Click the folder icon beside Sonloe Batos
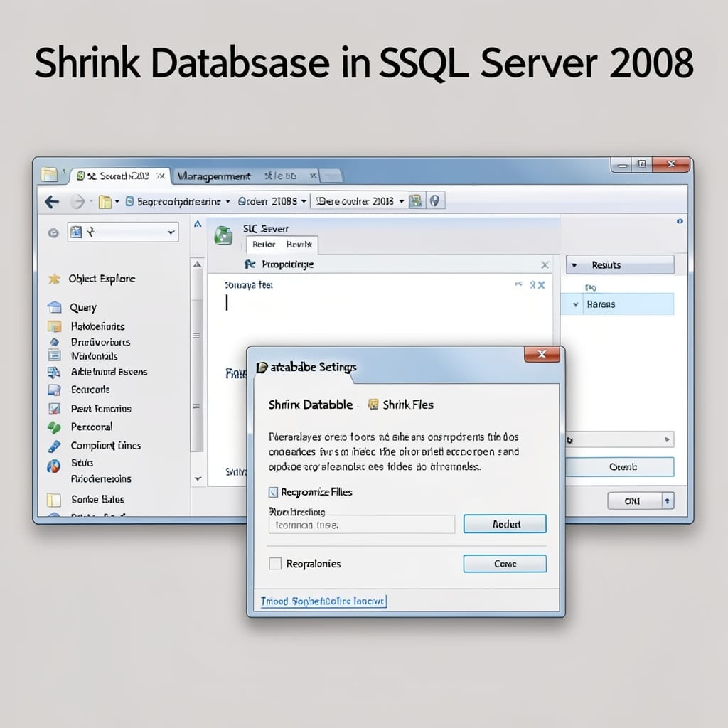Image resolution: width=728 pixels, height=728 pixels. (54, 500)
